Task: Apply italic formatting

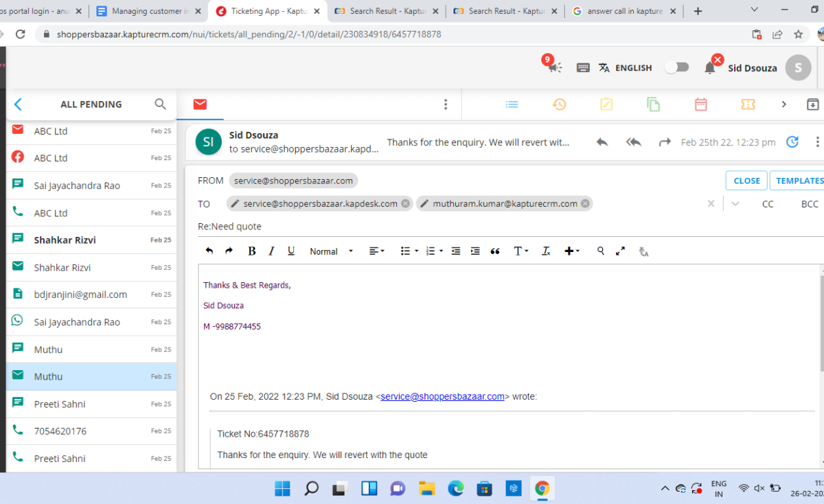Action: click(x=271, y=251)
